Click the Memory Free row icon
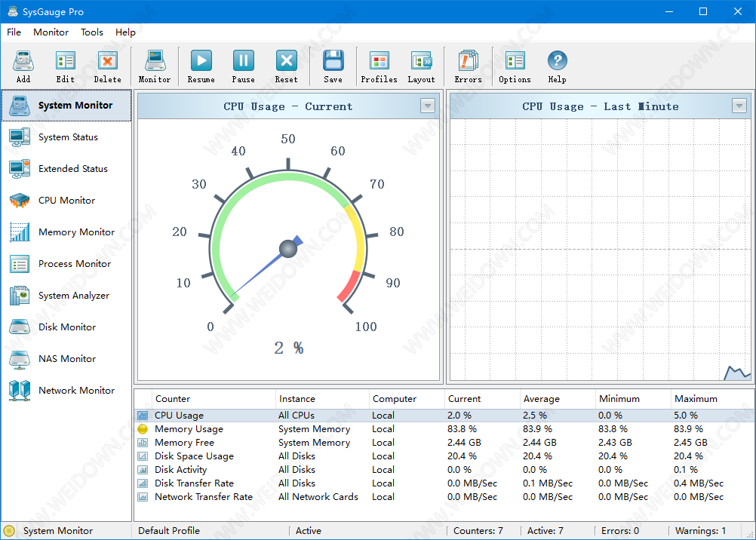The width and height of the screenshot is (756, 540). (143, 442)
